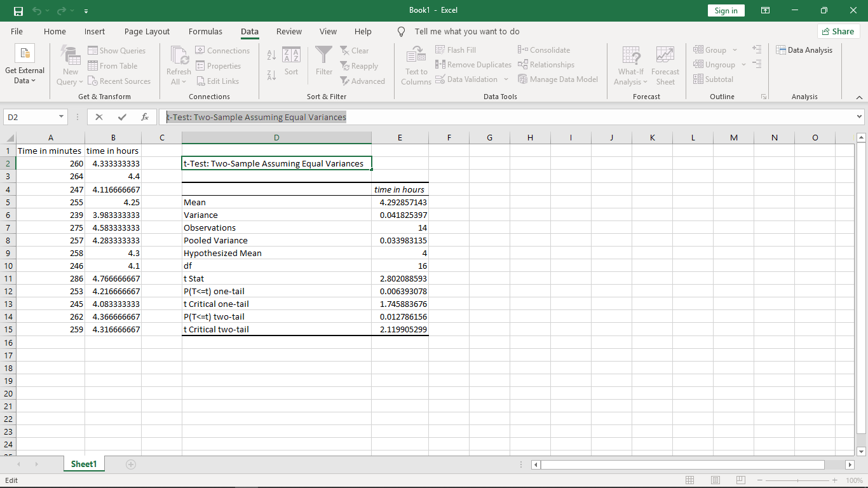Open the Forecast Sheet tool
The height and width of the screenshot is (488, 868).
point(665,65)
